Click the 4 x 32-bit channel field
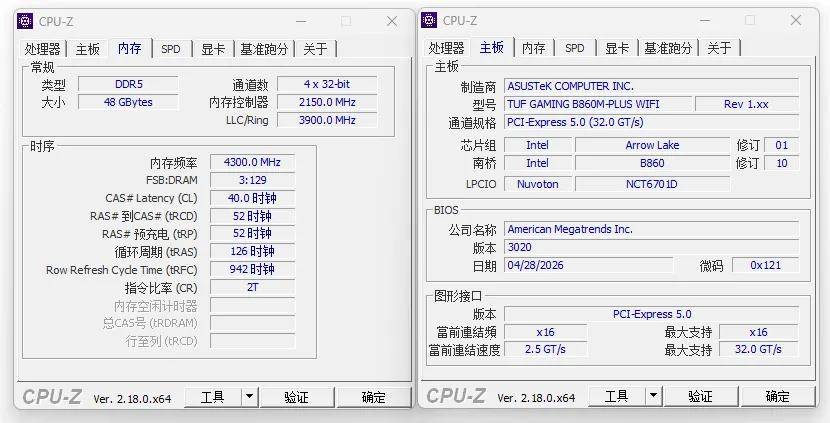830x423 pixels. click(327, 84)
